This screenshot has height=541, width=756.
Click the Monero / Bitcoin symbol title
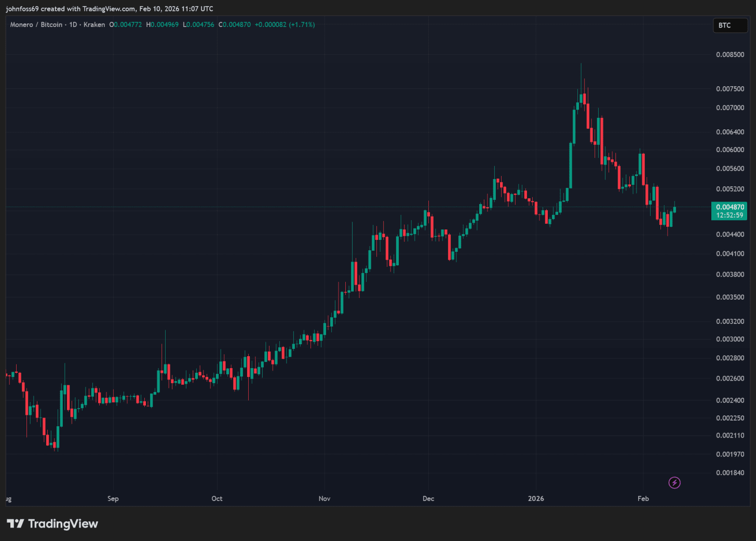coord(36,24)
